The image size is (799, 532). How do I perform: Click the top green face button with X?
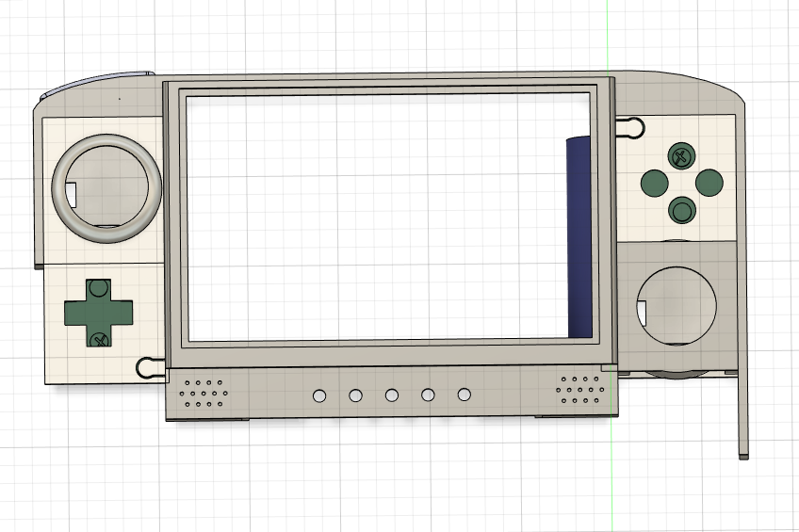coord(681,155)
